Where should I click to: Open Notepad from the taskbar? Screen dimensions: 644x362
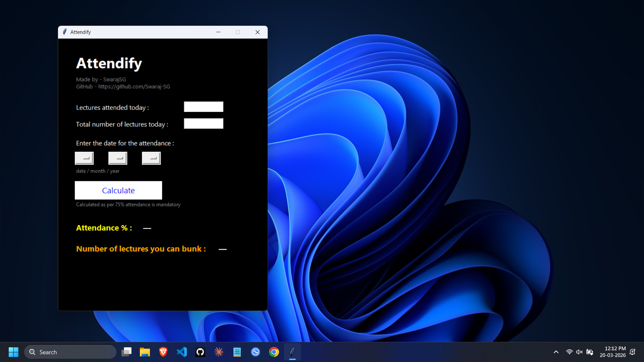coord(237,352)
